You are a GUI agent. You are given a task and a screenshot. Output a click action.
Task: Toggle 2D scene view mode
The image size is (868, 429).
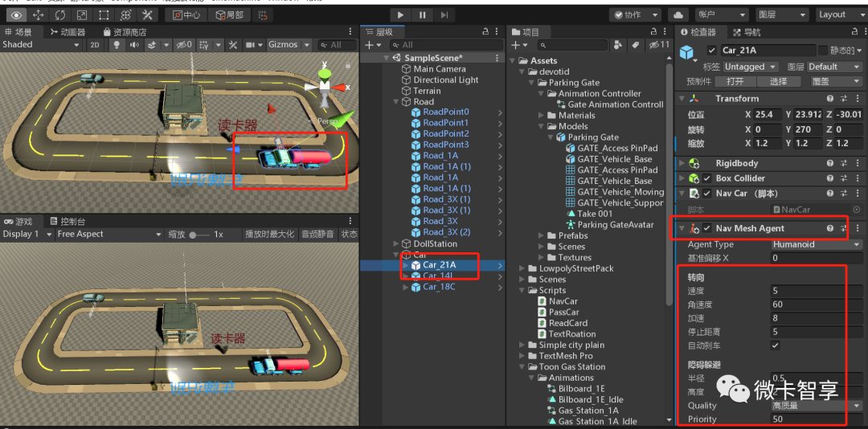pos(94,45)
